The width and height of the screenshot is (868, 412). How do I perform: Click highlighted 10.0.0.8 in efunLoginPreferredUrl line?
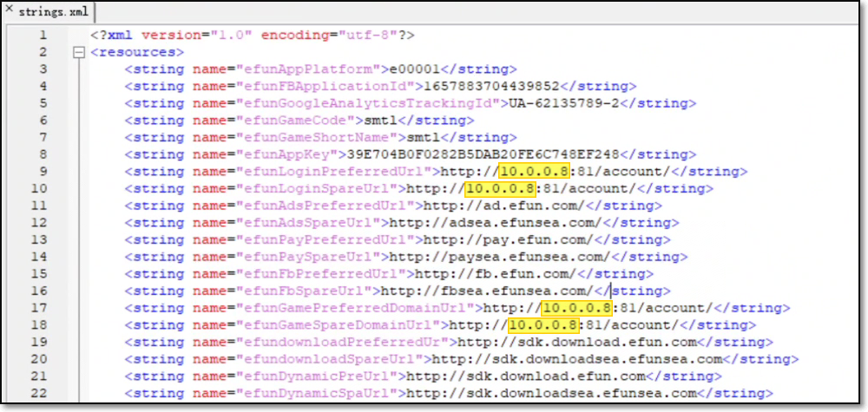point(534,172)
